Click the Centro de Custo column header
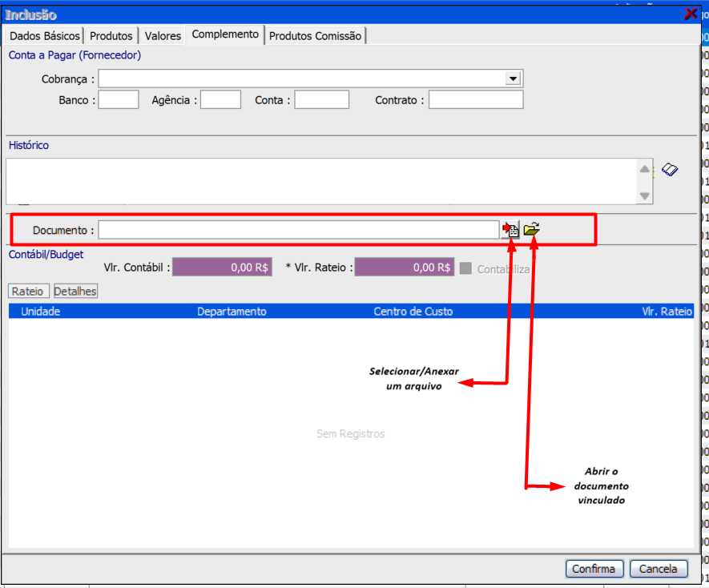The height and width of the screenshot is (588, 709). [x=413, y=312]
